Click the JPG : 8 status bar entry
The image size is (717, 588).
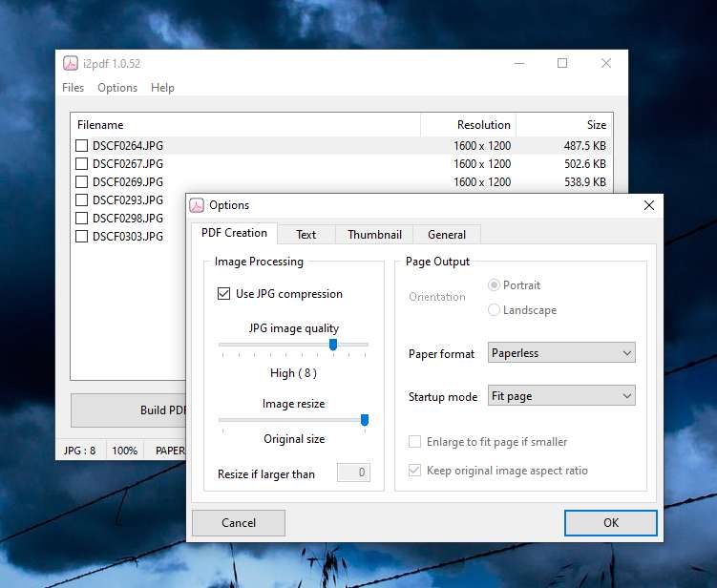click(79, 451)
